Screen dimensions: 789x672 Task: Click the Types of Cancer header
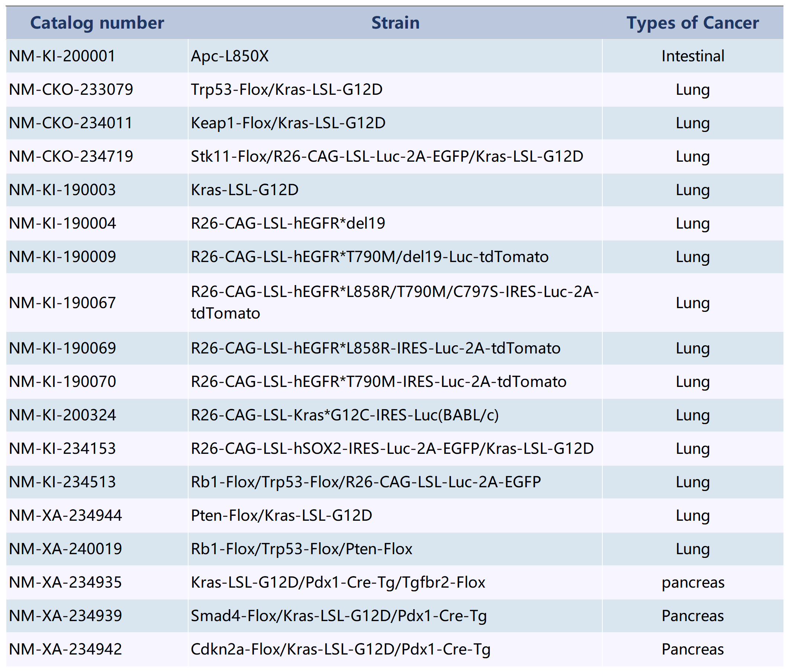[x=692, y=23]
